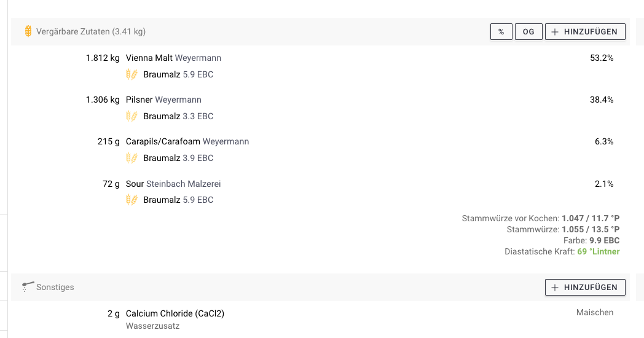644x338 pixels.
Task: Click the malt icon under Vienna Malt
Action: 132,74
